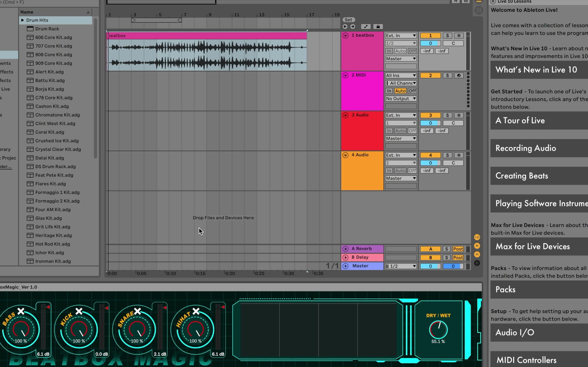Image resolution: width=588 pixels, height=367 pixels.
Task: Deactivate track 4 Audio activator
Action: (430, 155)
